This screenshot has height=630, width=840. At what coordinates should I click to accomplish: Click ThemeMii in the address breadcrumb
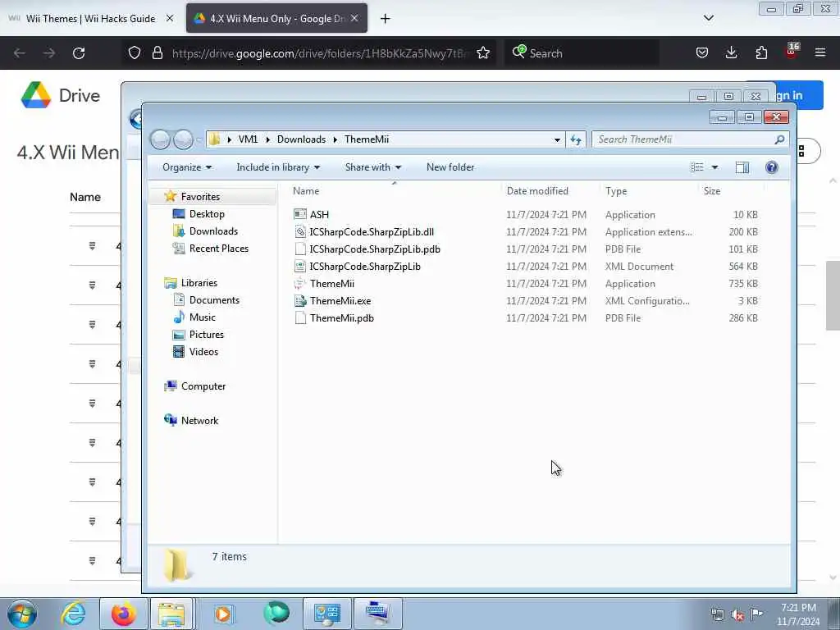[x=367, y=139]
